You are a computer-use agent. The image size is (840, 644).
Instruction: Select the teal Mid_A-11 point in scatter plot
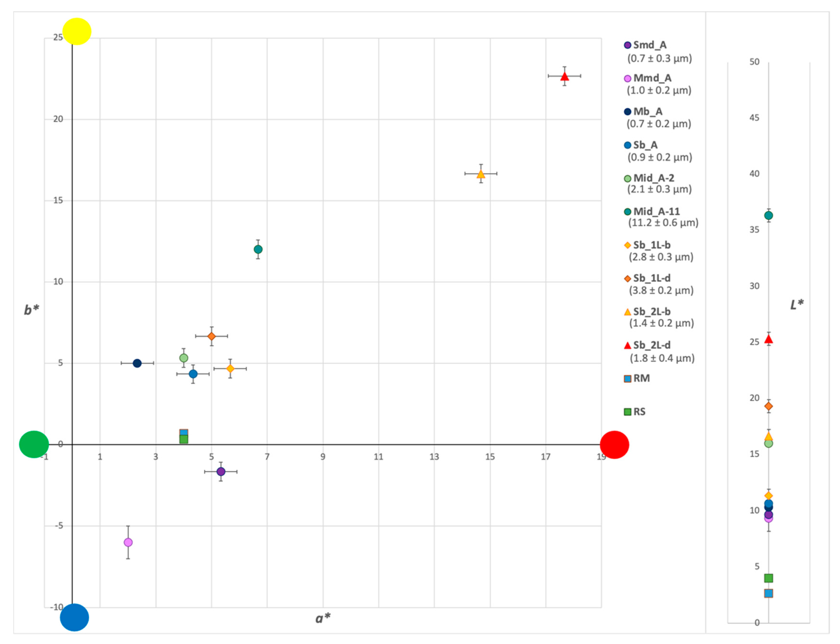258,249
